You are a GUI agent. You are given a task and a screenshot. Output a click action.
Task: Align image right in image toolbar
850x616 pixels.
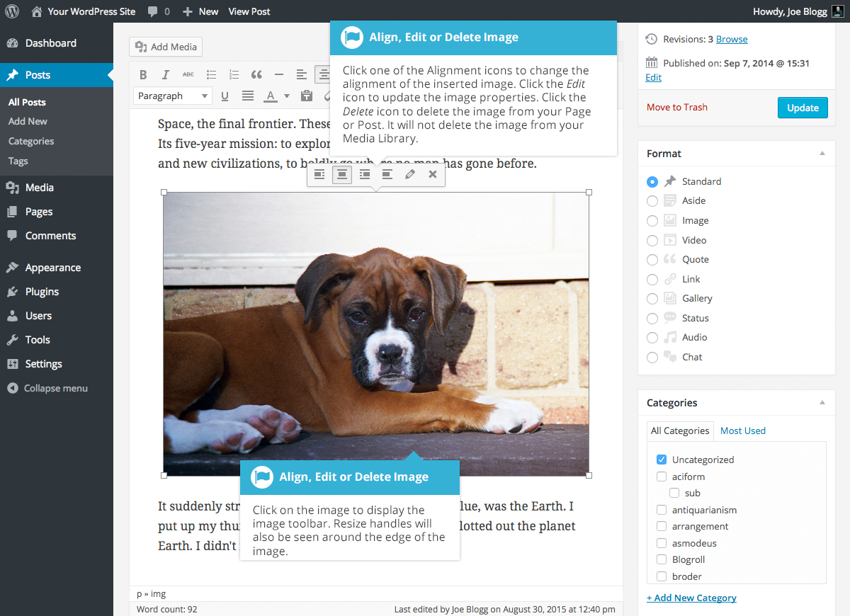click(x=365, y=174)
